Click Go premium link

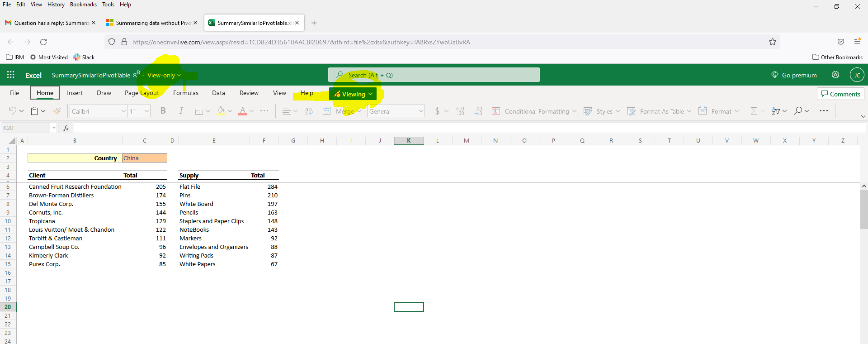794,75
